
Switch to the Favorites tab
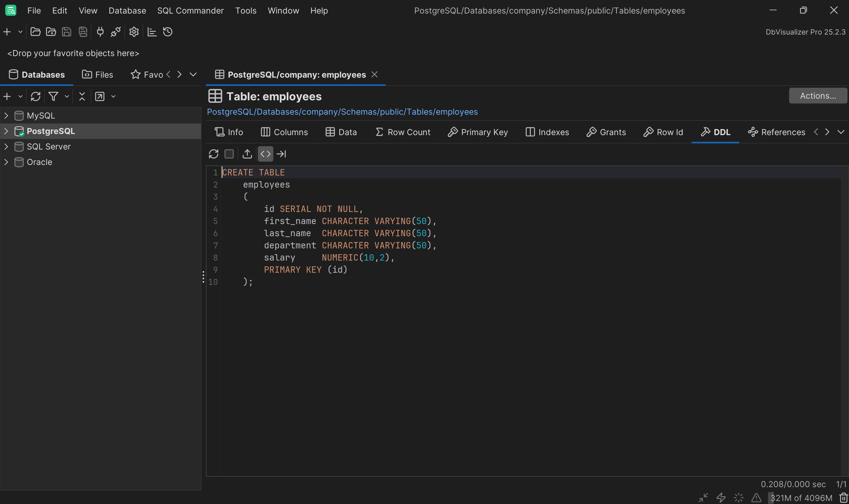coord(147,75)
